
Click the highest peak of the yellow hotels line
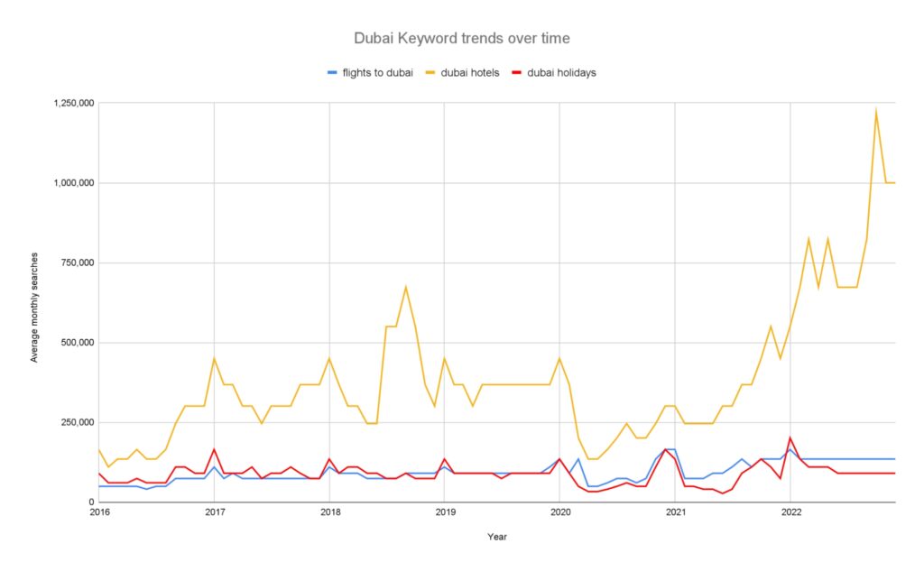[x=875, y=110]
